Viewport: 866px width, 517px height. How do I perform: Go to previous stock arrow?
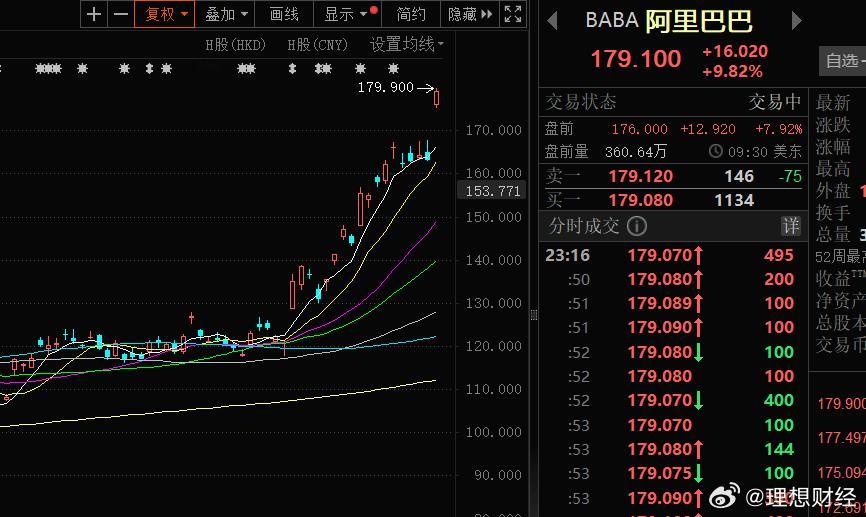coord(552,21)
